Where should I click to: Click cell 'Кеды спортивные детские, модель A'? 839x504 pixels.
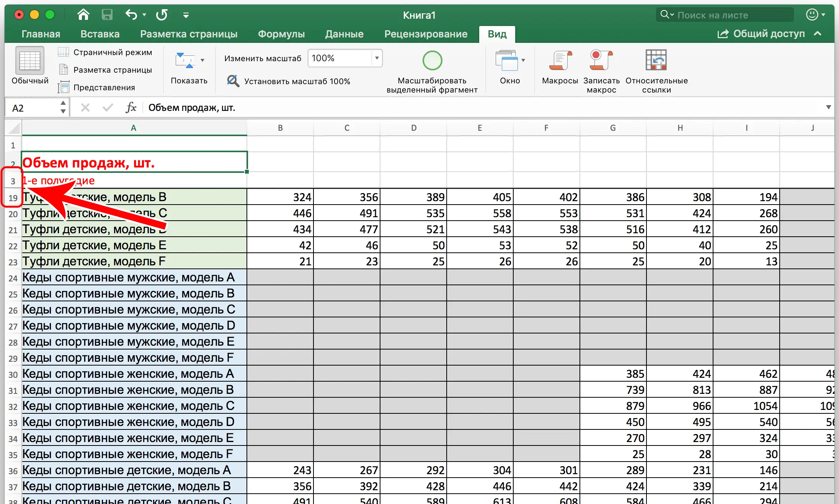[134, 470]
